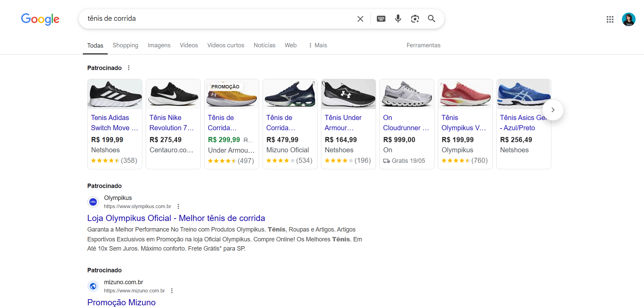Switch to the Vídeos tab
This screenshot has width=644, height=307.
189,45
